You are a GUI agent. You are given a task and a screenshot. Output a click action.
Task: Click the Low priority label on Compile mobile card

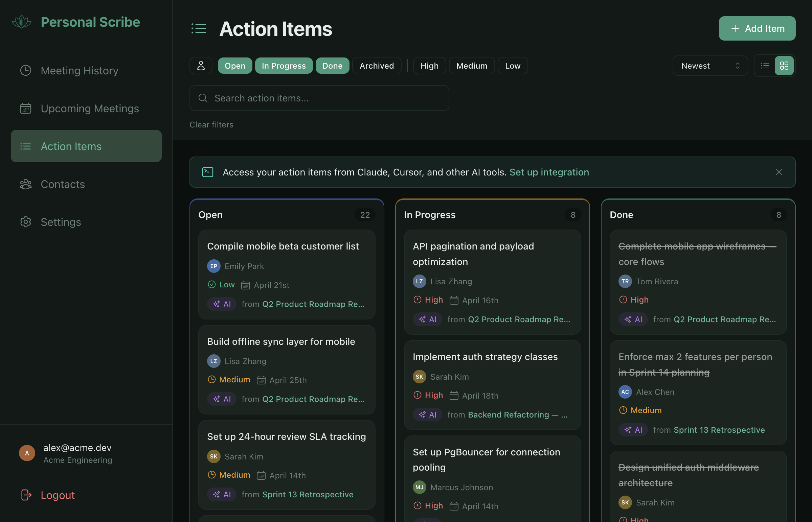(x=221, y=285)
